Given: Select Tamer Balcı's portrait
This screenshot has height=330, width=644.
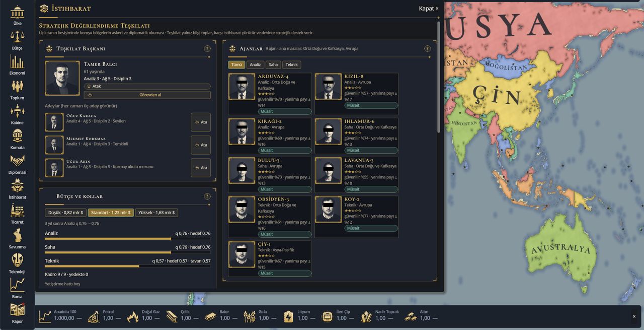Looking at the screenshot, I should point(62,78).
